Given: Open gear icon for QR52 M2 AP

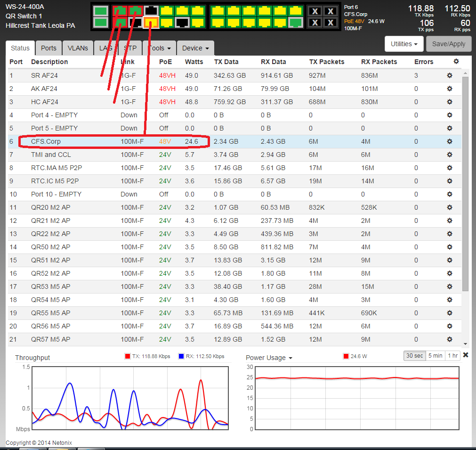Looking at the screenshot, I should click(450, 273).
